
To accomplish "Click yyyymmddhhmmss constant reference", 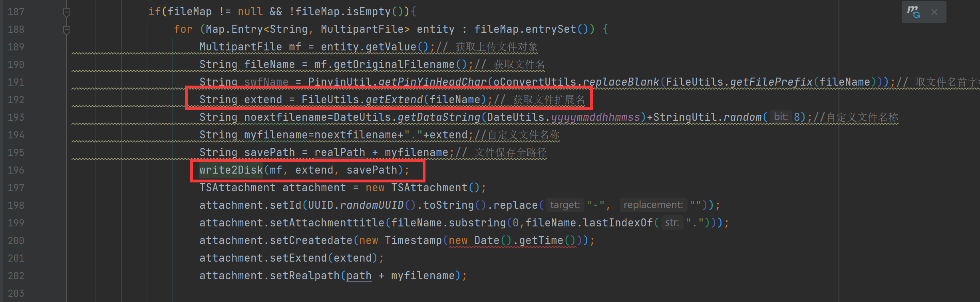I will 596,117.
